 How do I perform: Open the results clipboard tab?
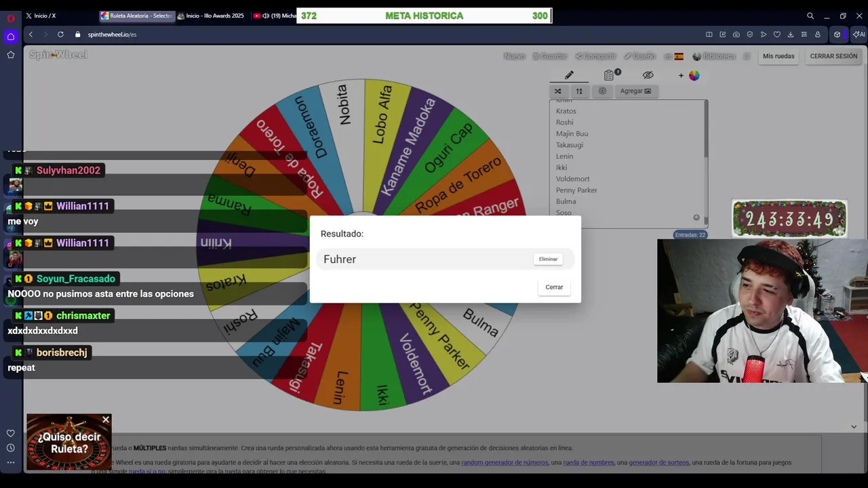click(x=609, y=75)
